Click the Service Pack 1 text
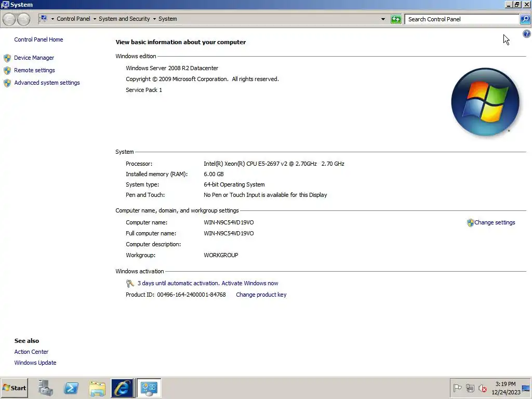 coord(144,90)
